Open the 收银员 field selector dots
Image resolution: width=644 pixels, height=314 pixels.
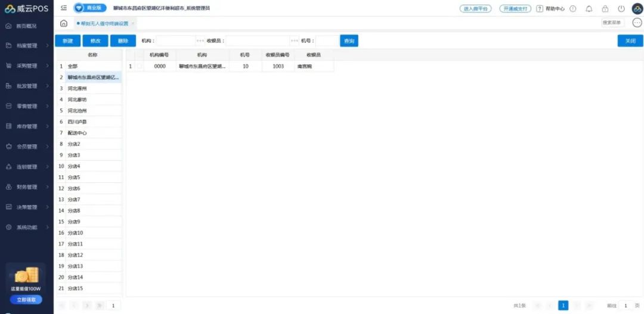(x=294, y=41)
